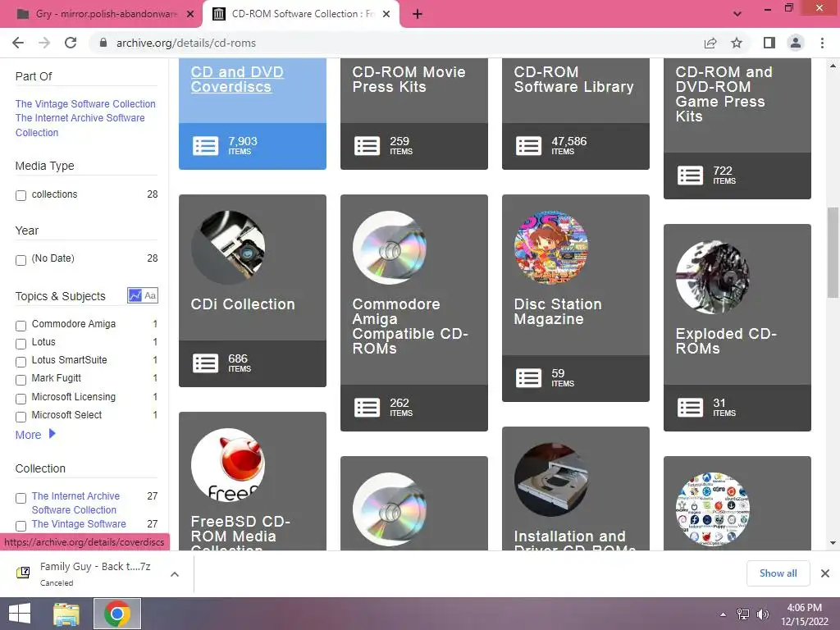Click the tab search chevron in title bar
The image size is (840, 630).
pos(737,14)
